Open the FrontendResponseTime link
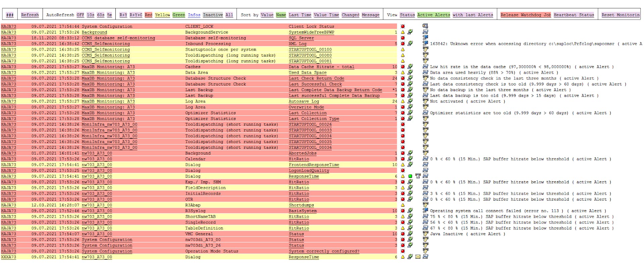This screenshot has height=268, width=644. point(314,165)
